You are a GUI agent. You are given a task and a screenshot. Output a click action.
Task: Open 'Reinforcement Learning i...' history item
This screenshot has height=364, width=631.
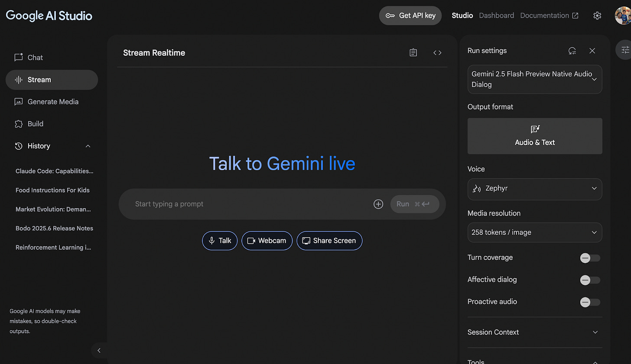click(53, 247)
